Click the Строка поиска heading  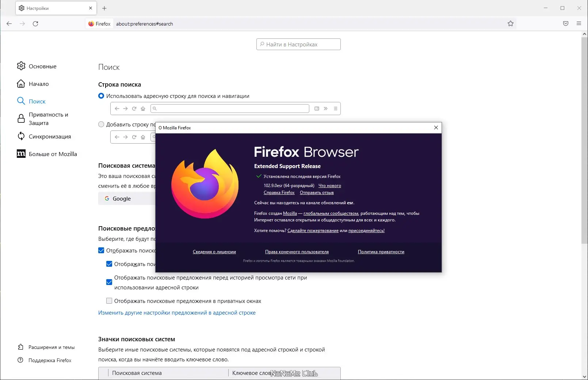coord(119,84)
